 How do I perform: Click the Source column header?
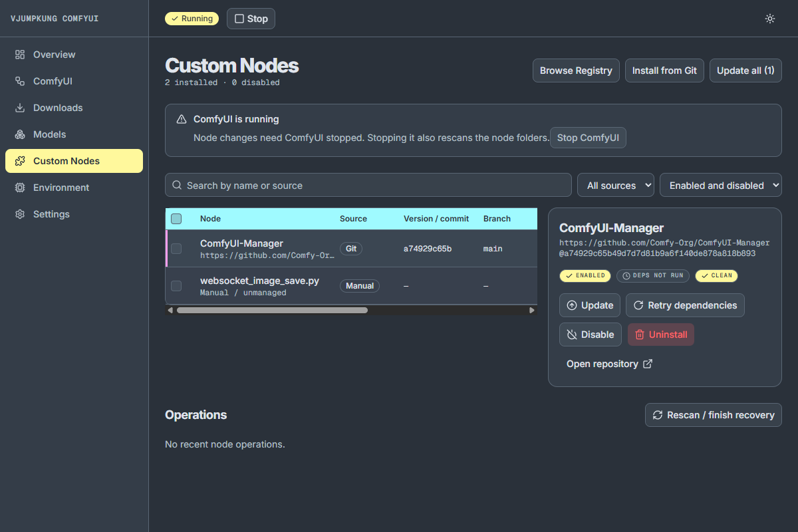353,219
